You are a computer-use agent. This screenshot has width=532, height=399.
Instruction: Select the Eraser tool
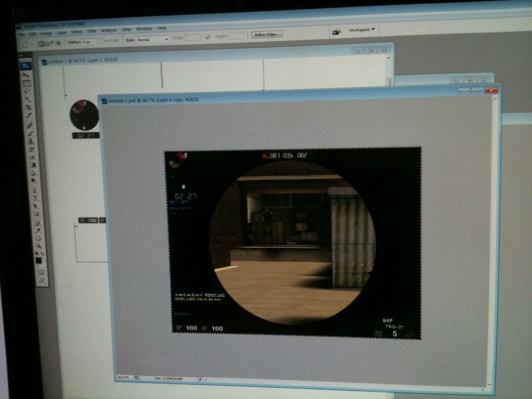32,157
